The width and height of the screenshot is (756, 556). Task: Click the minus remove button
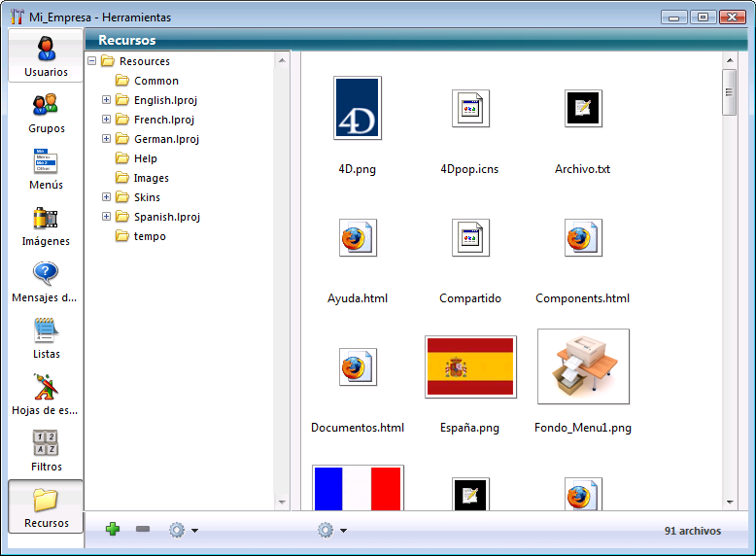click(143, 530)
